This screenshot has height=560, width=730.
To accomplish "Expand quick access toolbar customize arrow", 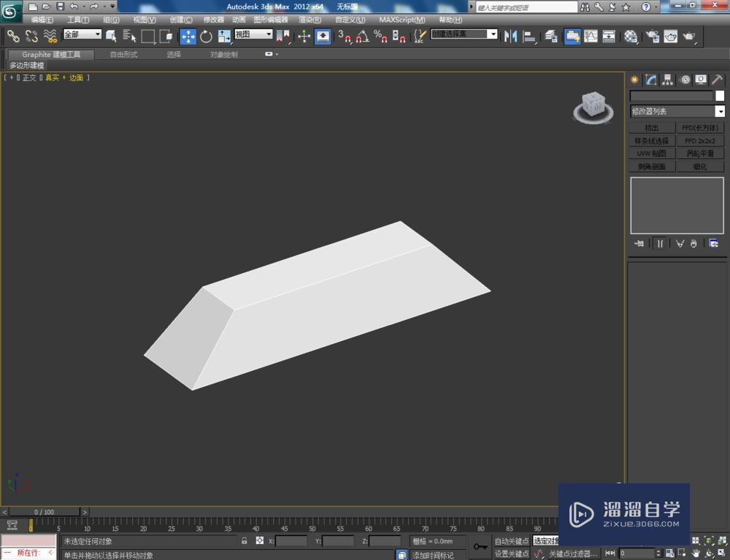I will (112, 7).
